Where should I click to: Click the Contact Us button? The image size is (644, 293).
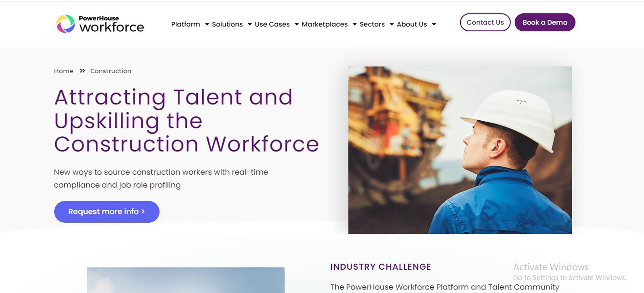click(485, 22)
